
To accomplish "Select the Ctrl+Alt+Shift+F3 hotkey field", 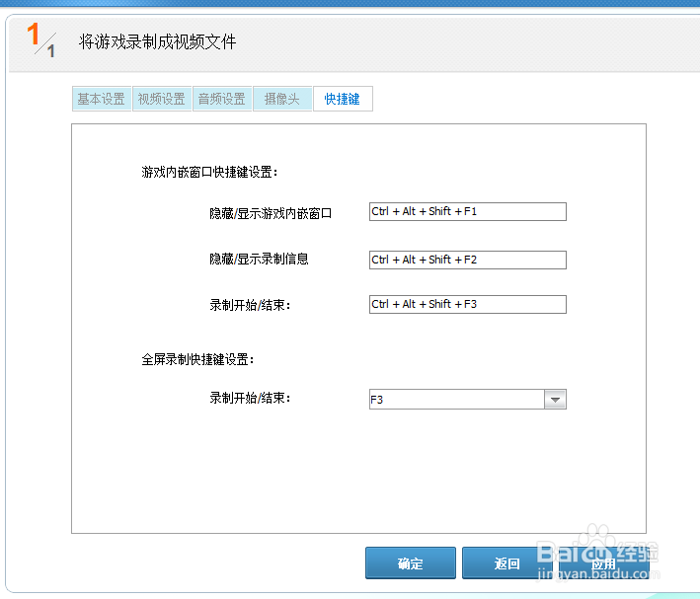I will (467, 304).
